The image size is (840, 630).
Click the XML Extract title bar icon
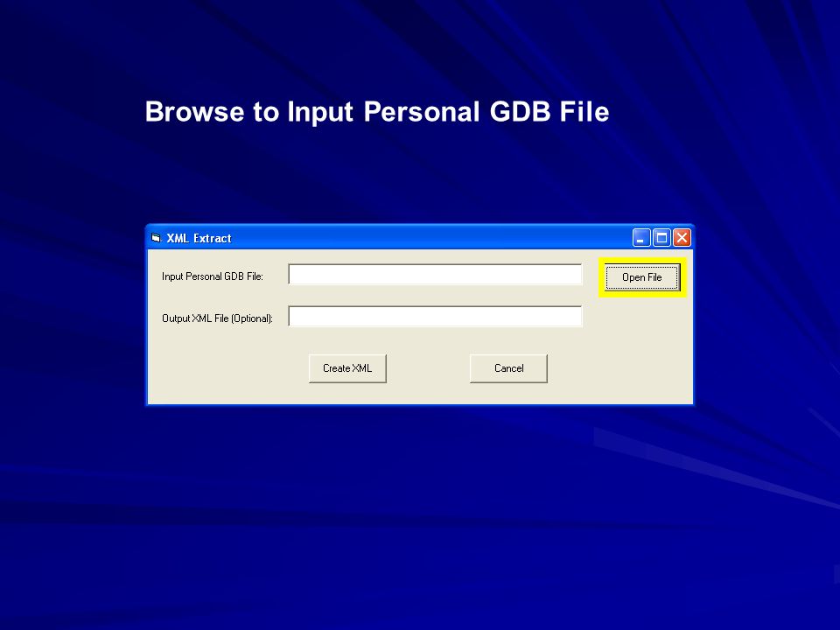coord(156,238)
